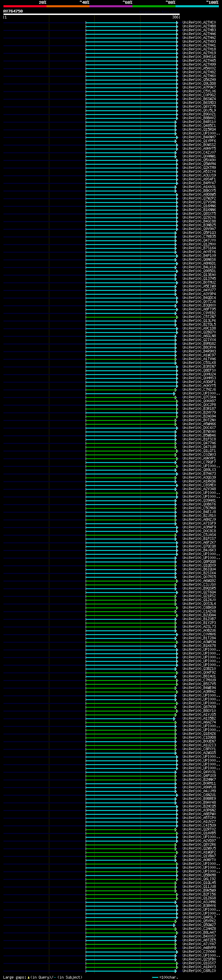Click label UniRef100_Q7W2P2
This screenshot has width=222, height=980.
point(199,198)
